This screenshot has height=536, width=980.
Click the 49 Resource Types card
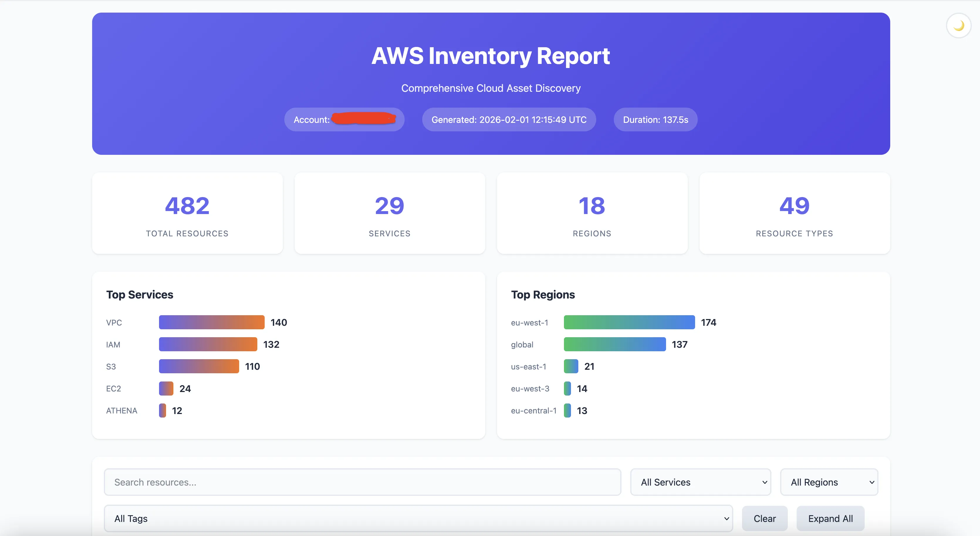point(794,213)
